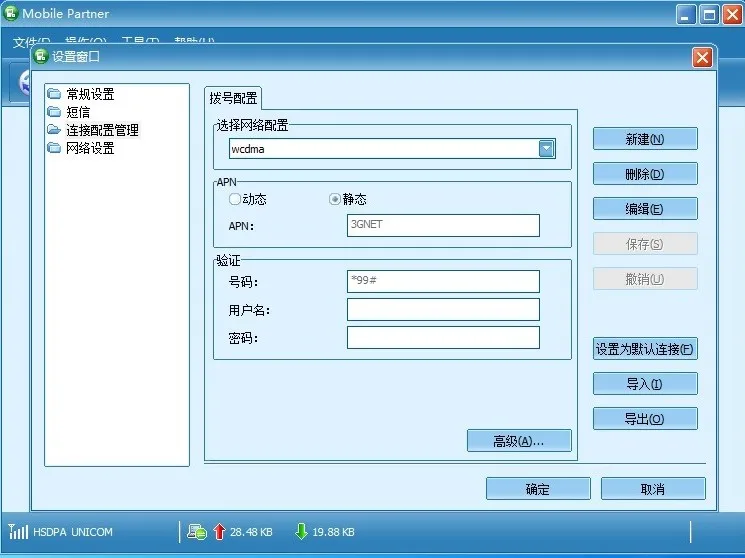Screen dimensions: 745x558
Task: Click the Mobile Partner title bar logo
Action: click(x=10, y=13)
